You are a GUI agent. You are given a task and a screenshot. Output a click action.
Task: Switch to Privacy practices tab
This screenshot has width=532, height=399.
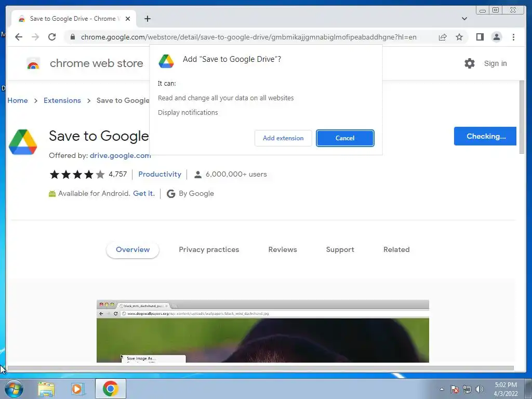[209, 250]
